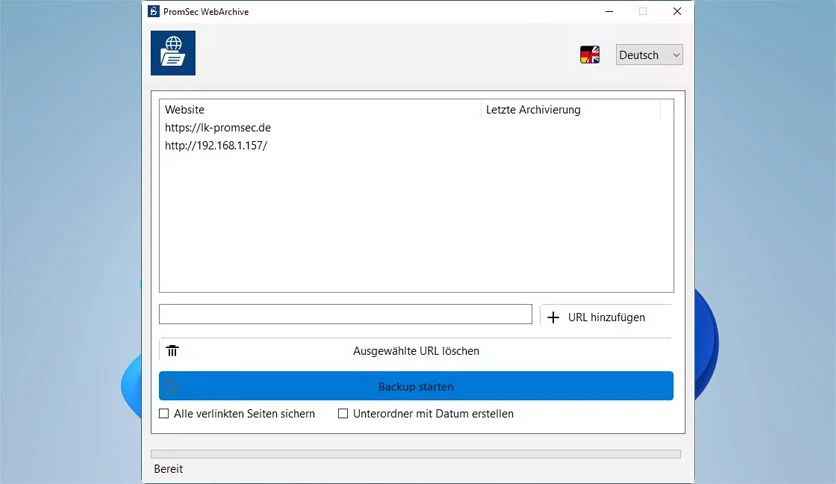This screenshot has width=836, height=484.
Task: Click the Letzte Archivierung column header
Action: (x=570, y=109)
